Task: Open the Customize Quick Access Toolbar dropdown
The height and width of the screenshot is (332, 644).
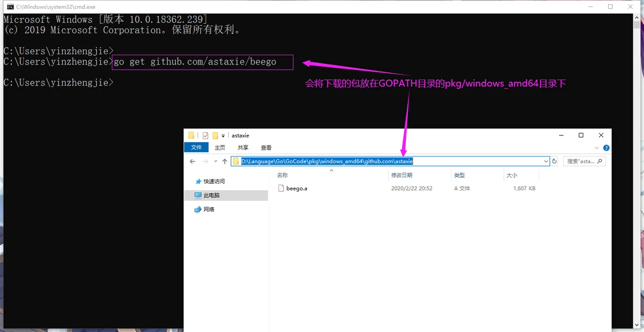Action: (223, 136)
